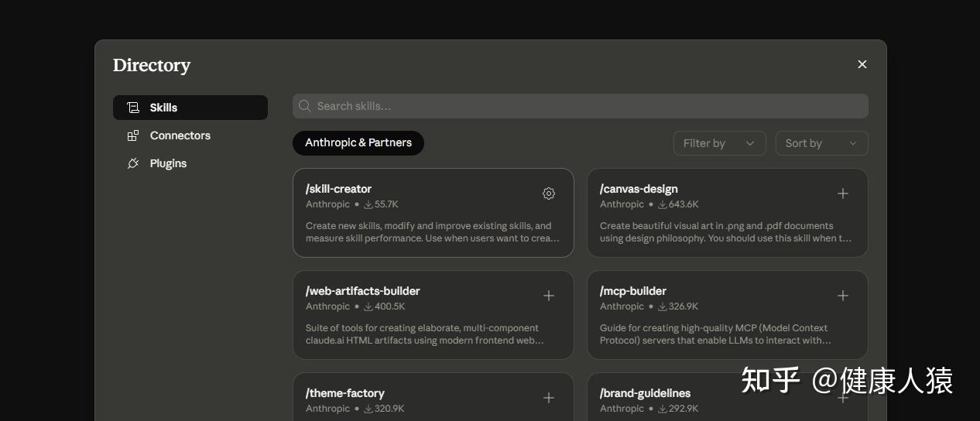This screenshot has width=980, height=421.
Task: Click the 320.9K download count
Action: [x=384, y=409]
